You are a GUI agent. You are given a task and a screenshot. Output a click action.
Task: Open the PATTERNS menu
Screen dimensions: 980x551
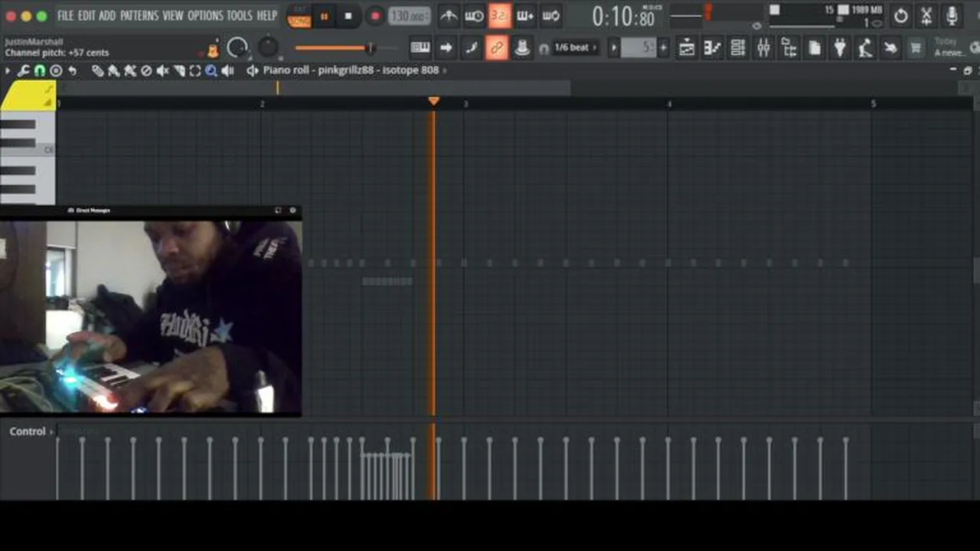coord(139,15)
